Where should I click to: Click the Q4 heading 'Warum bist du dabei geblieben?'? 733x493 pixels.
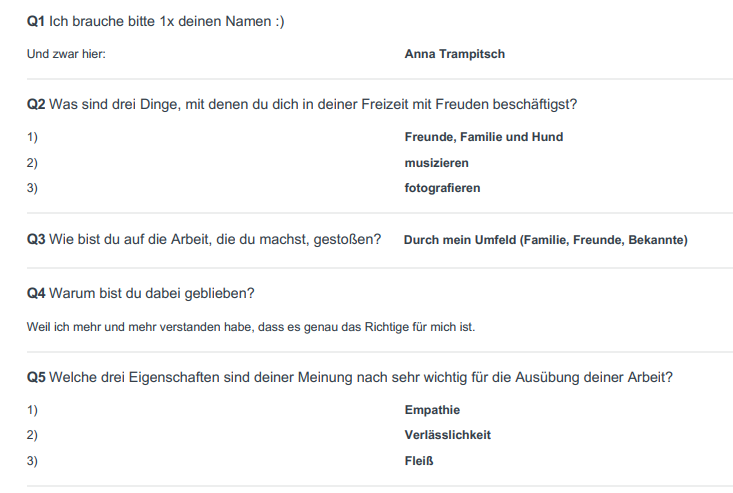coord(141,293)
